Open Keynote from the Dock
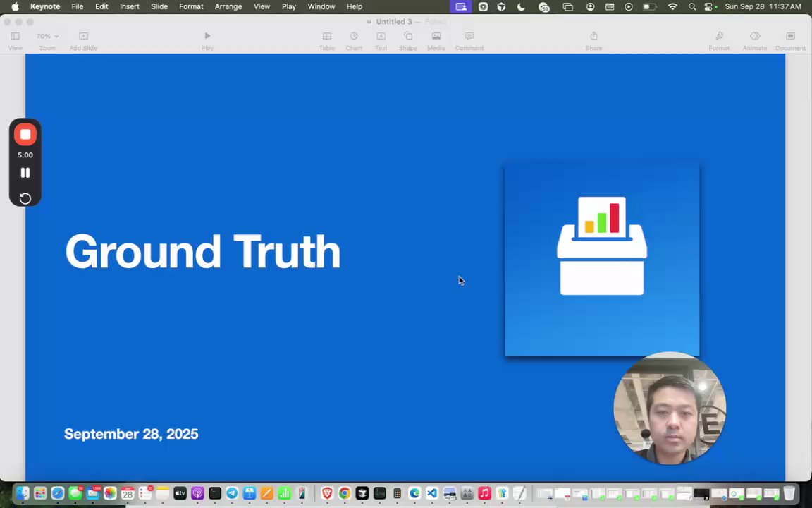The height and width of the screenshot is (508, 812). (250, 493)
